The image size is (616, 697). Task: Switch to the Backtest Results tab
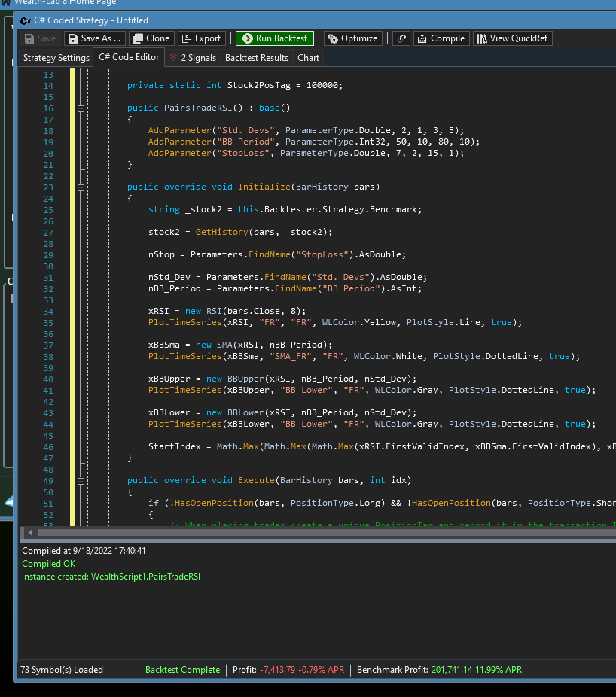(256, 58)
